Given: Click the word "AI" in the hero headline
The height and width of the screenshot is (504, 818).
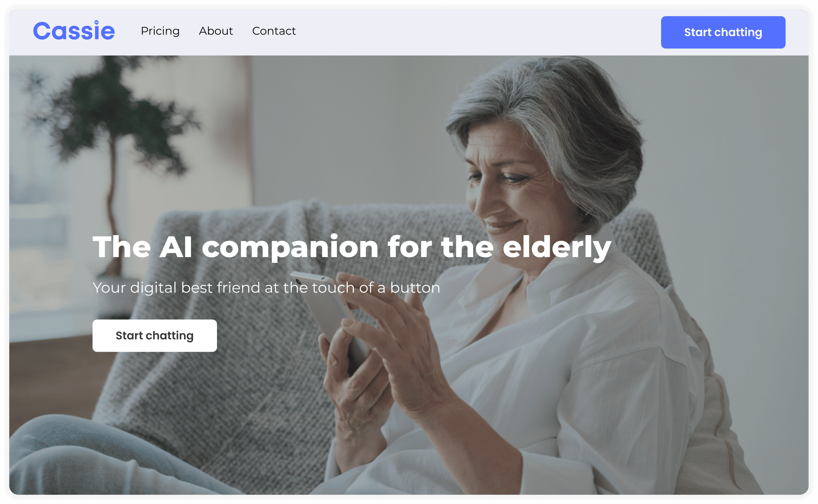Looking at the screenshot, I should (176, 247).
